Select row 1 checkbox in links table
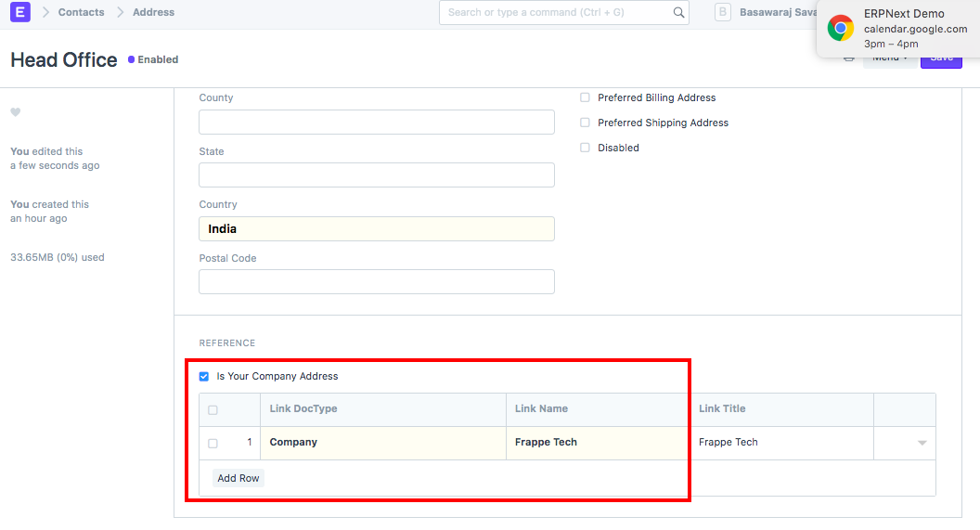 click(213, 444)
